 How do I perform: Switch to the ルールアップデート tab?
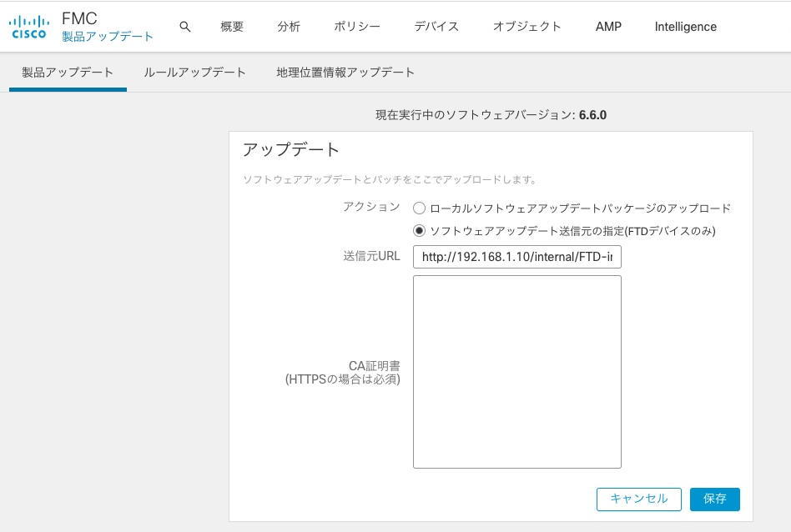pyautogui.click(x=194, y=73)
